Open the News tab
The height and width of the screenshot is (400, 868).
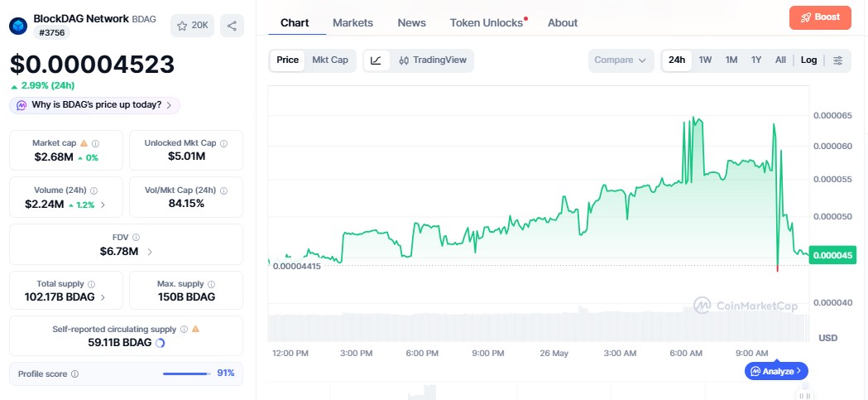[412, 22]
